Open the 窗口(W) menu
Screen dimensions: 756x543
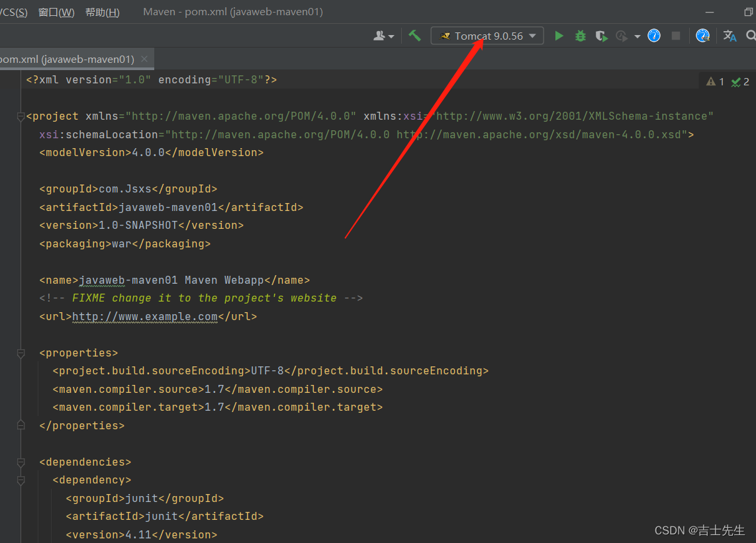click(56, 12)
